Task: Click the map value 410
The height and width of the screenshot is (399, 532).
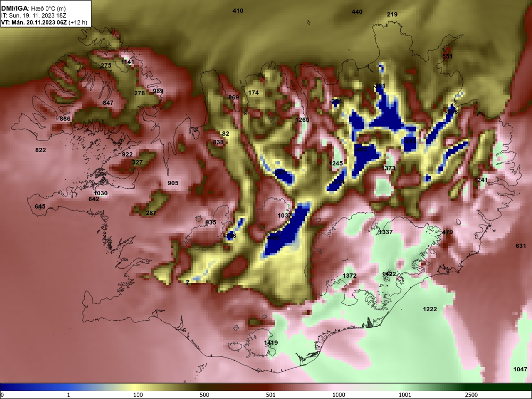Action: tap(238, 11)
